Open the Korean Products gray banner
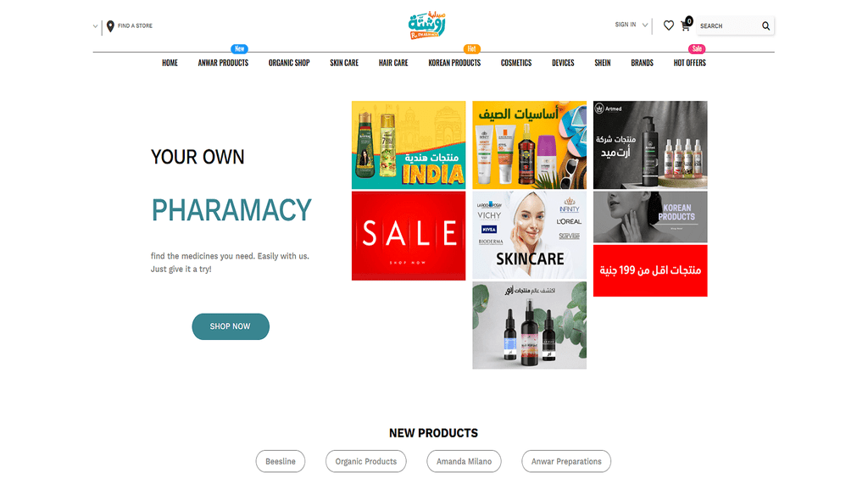The image size is (868, 495). tap(650, 217)
